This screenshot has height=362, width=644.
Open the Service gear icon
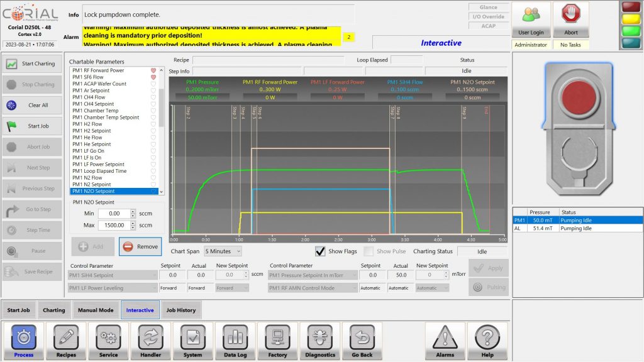[x=108, y=341]
